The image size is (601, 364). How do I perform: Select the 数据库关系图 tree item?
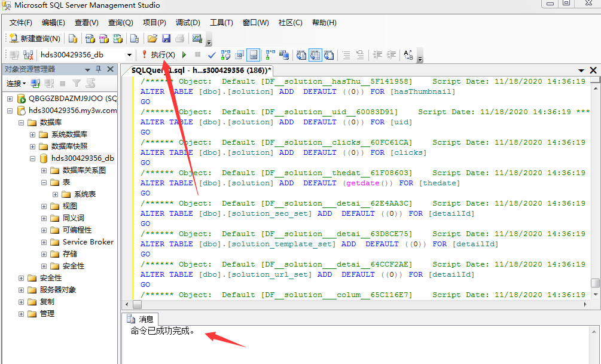click(84, 170)
